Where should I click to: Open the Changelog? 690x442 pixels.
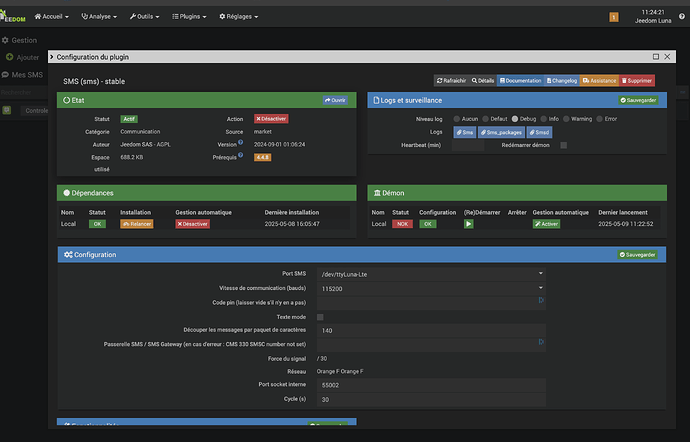click(562, 81)
